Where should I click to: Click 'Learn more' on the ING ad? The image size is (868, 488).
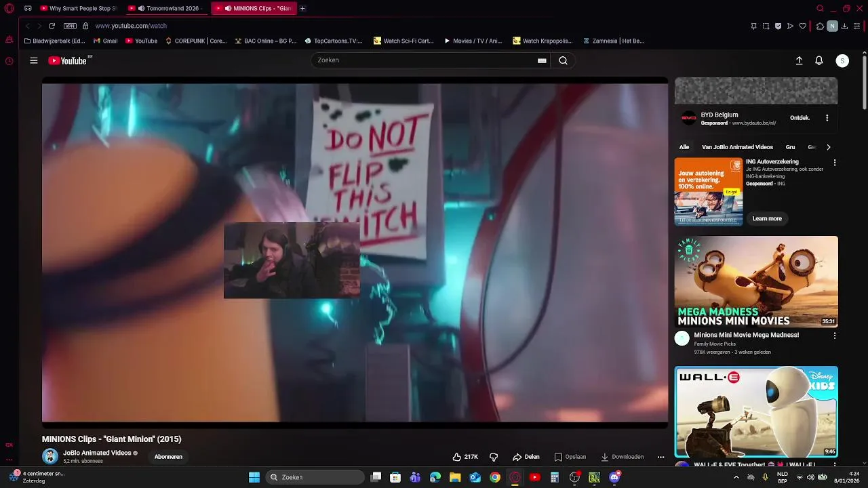tap(767, 218)
